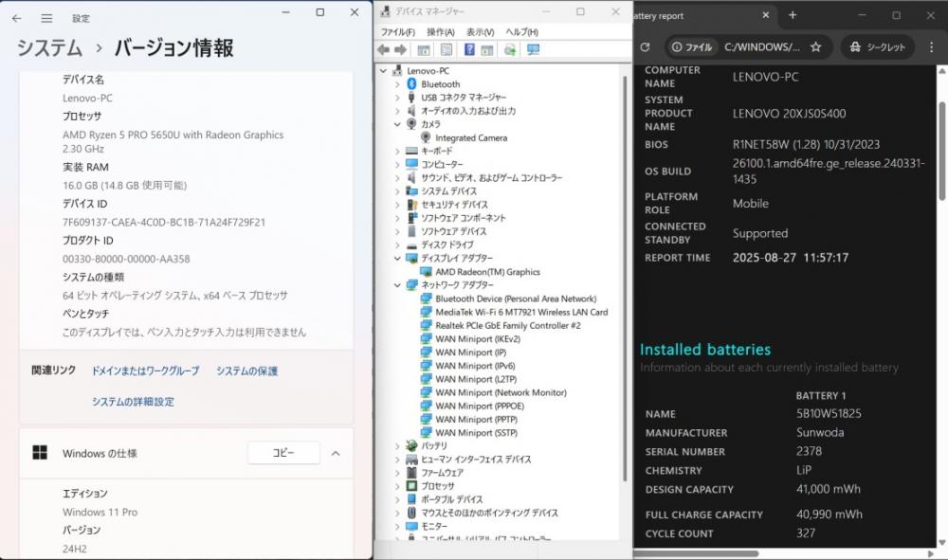Click the Installed batteries heading
The width and height of the screenshot is (948, 560).
pyautogui.click(x=705, y=349)
